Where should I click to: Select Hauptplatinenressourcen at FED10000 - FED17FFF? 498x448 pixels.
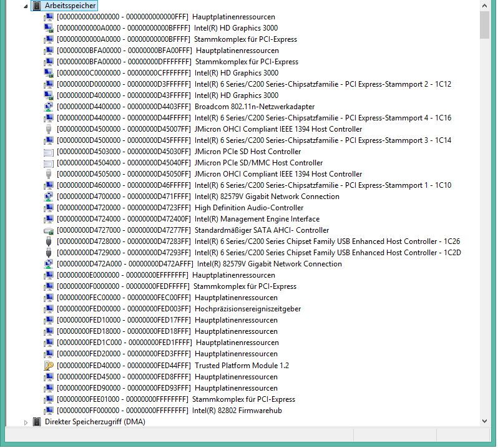coord(167,320)
